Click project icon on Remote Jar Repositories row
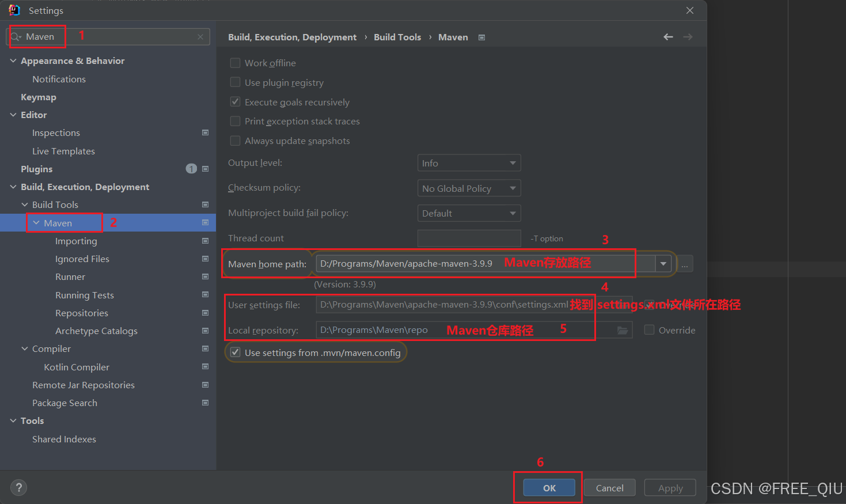The width and height of the screenshot is (846, 504). 205,385
